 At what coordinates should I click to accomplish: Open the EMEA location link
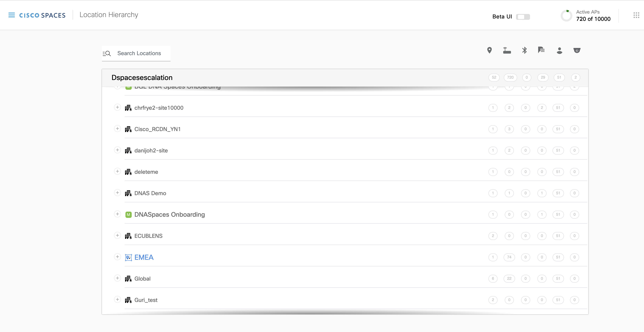(144, 257)
